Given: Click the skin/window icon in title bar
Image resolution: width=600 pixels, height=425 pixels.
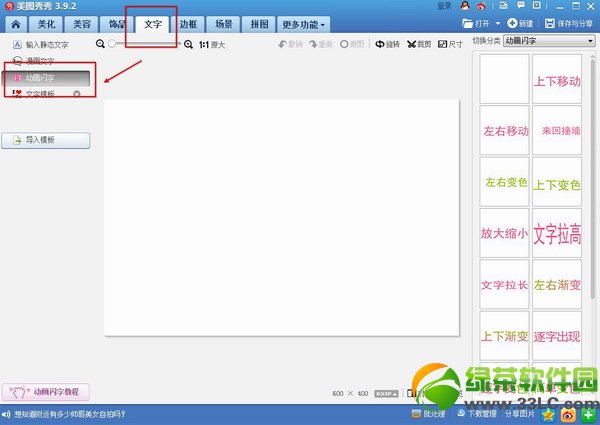Looking at the screenshot, I should click(504, 5).
